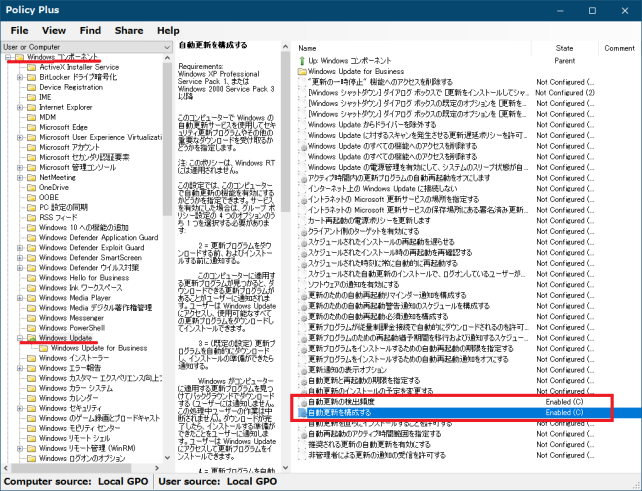Select the policy 推奨される更新の自動更新を有効にする

[x=369, y=445]
